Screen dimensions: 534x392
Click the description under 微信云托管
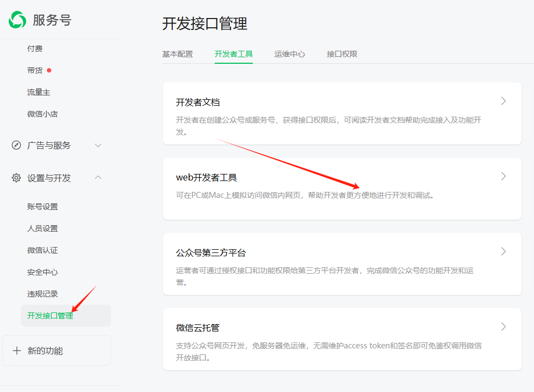click(x=329, y=352)
